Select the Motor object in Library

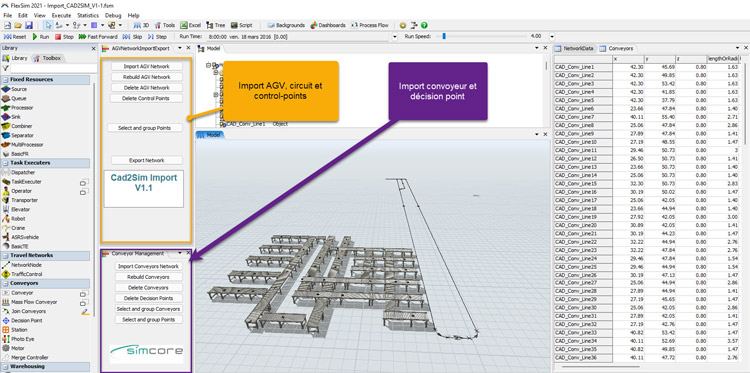point(13,348)
